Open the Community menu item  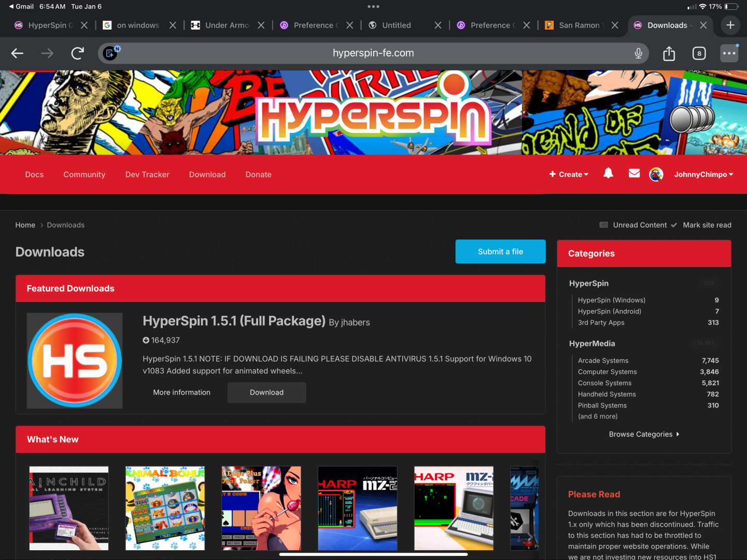pyautogui.click(x=84, y=175)
